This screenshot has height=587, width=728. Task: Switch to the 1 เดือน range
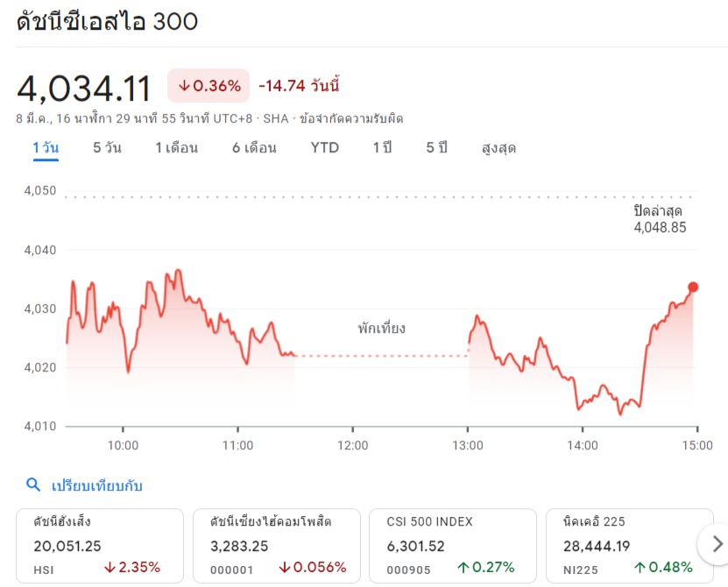[176, 148]
